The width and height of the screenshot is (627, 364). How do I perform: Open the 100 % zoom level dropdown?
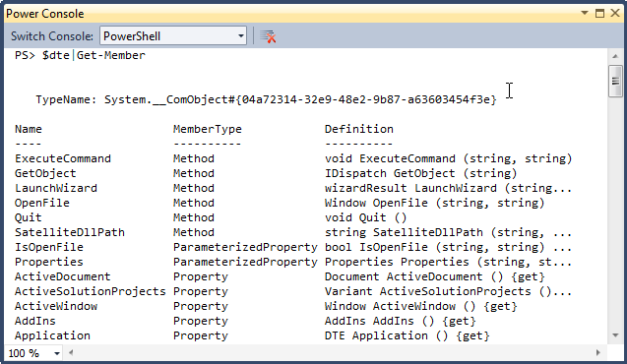[x=34, y=353]
